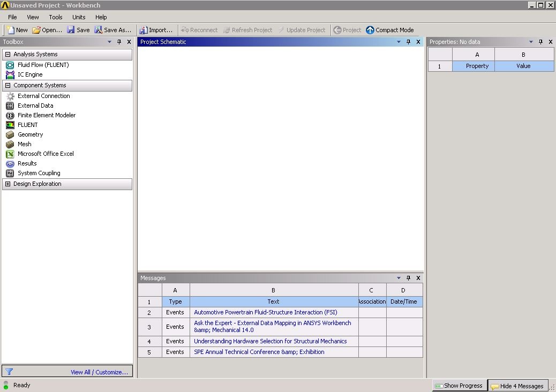Select the External Connection gear icon

(x=10, y=96)
